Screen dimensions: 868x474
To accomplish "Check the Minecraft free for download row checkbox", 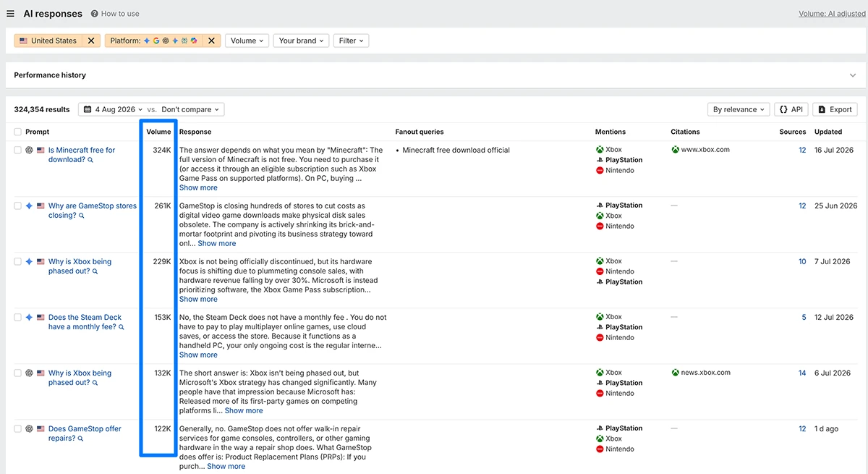I will 17,151.
